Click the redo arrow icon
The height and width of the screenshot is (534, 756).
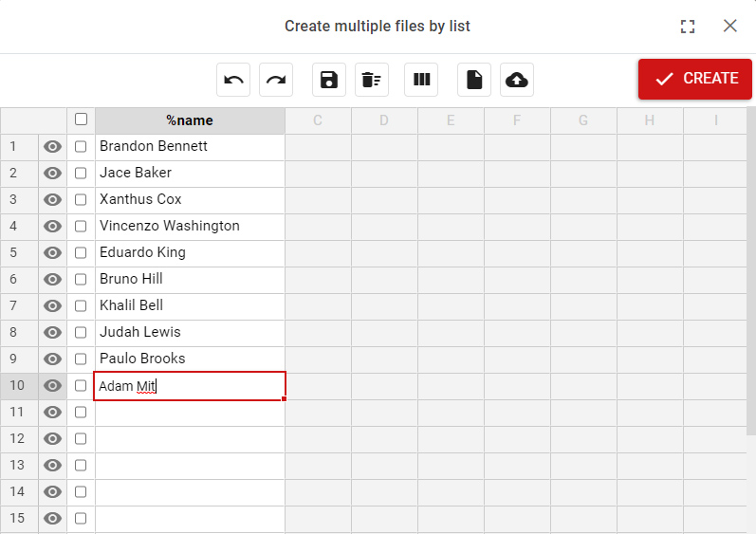coord(276,80)
